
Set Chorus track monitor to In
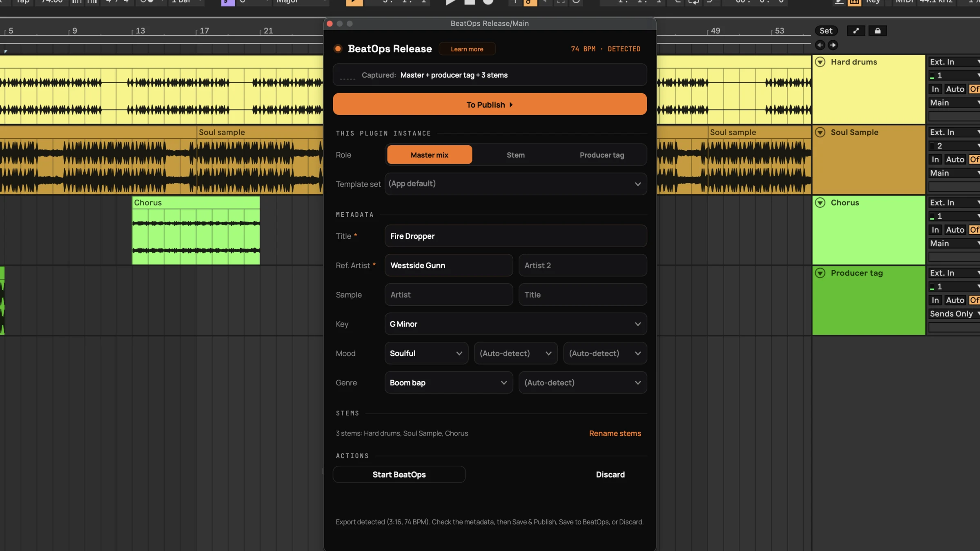pyautogui.click(x=935, y=230)
